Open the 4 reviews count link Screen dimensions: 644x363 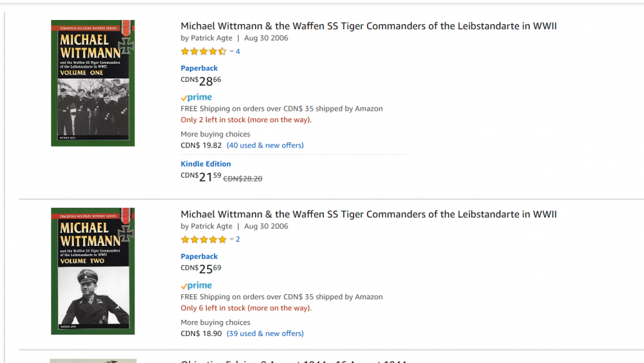[238, 51]
